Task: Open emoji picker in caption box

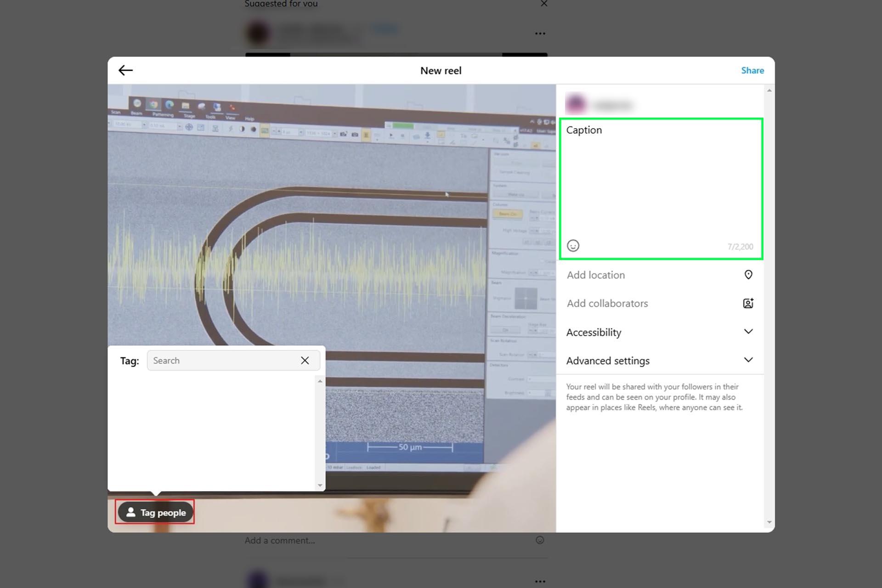Action: (573, 246)
